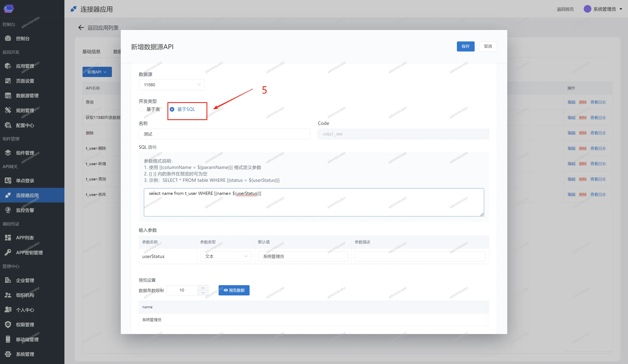
Task: Click the 控制台 dashboard icon in sidebar
Action: click(8, 38)
